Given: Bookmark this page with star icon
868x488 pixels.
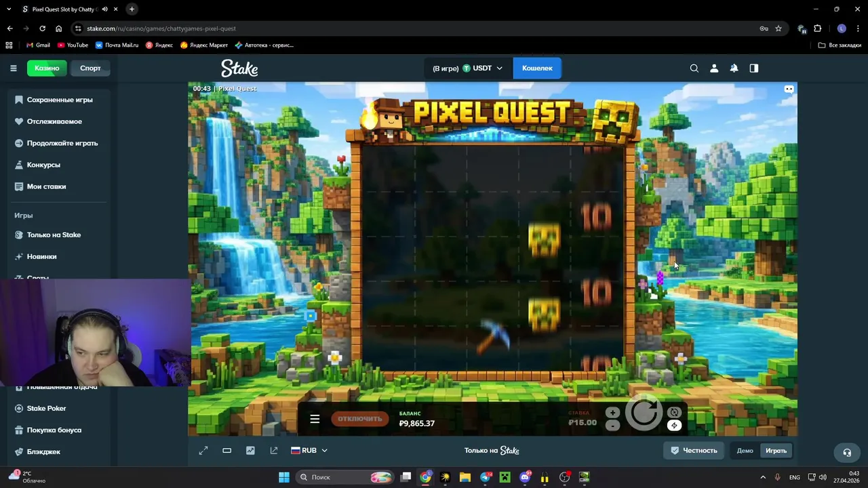Looking at the screenshot, I should tap(778, 28).
